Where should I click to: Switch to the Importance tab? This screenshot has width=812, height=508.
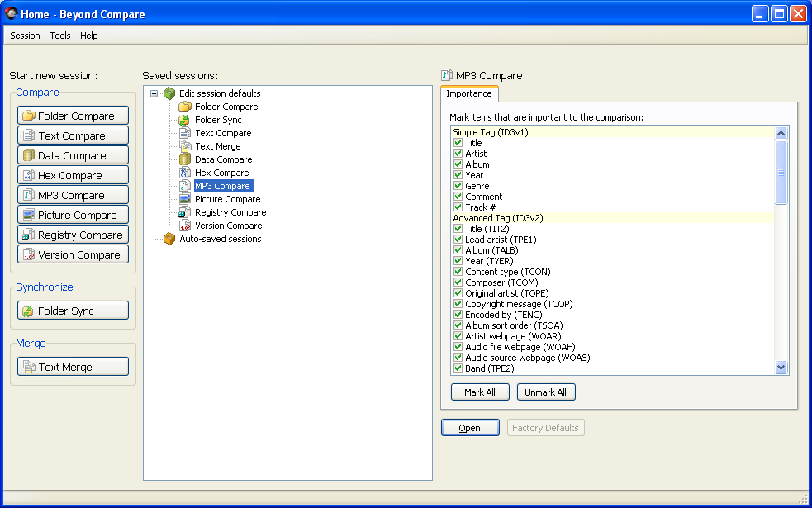[469, 93]
